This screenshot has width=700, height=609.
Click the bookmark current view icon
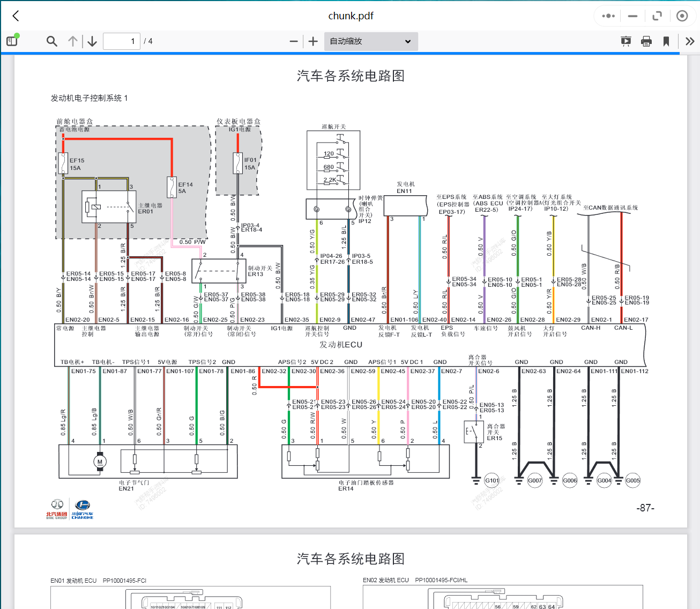coord(666,41)
